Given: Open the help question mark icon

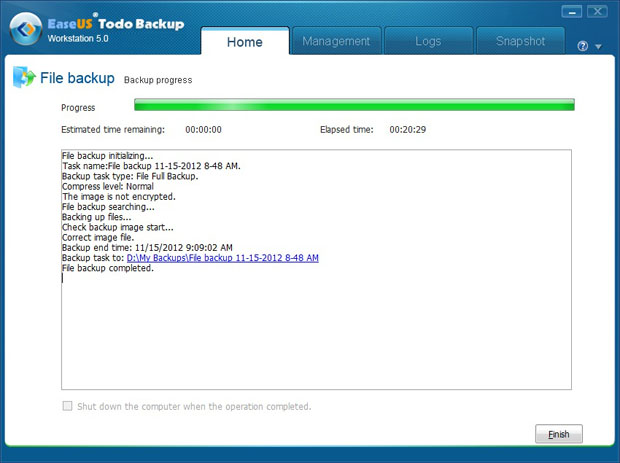Looking at the screenshot, I should tap(582, 46).
